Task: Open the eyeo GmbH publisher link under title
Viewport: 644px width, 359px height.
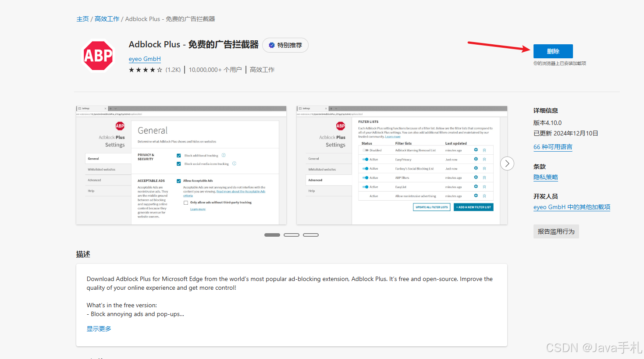Action: [x=145, y=59]
